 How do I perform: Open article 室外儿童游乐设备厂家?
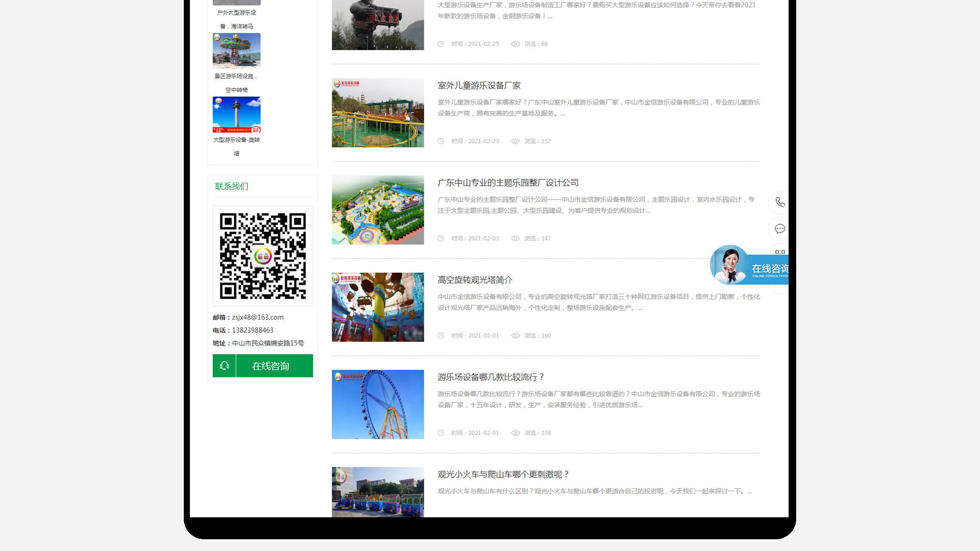[x=479, y=85]
